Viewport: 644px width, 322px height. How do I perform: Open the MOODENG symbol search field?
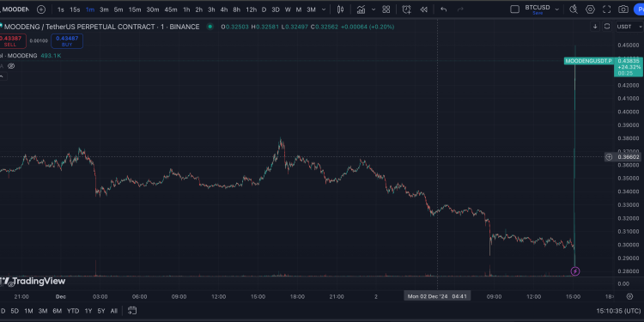pyautogui.click(x=15, y=9)
